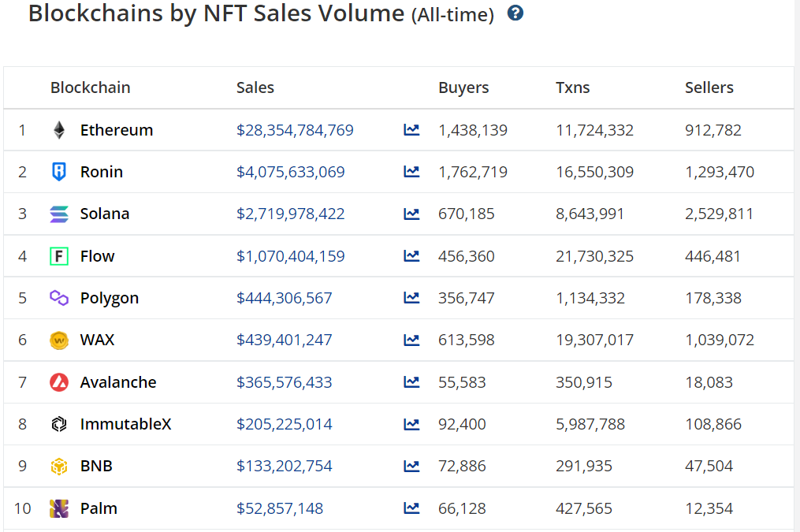800x532 pixels.
Task: Click the help question mark icon
Action: coord(515,13)
